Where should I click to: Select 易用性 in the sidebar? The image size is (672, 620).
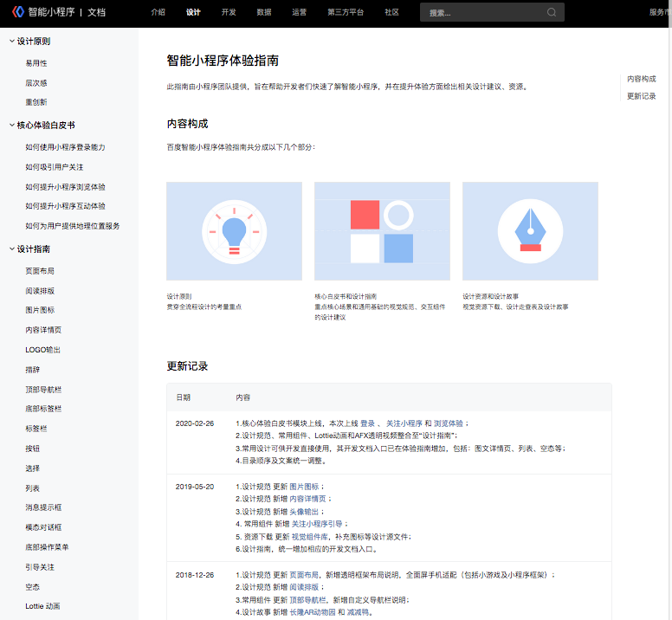click(x=36, y=63)
